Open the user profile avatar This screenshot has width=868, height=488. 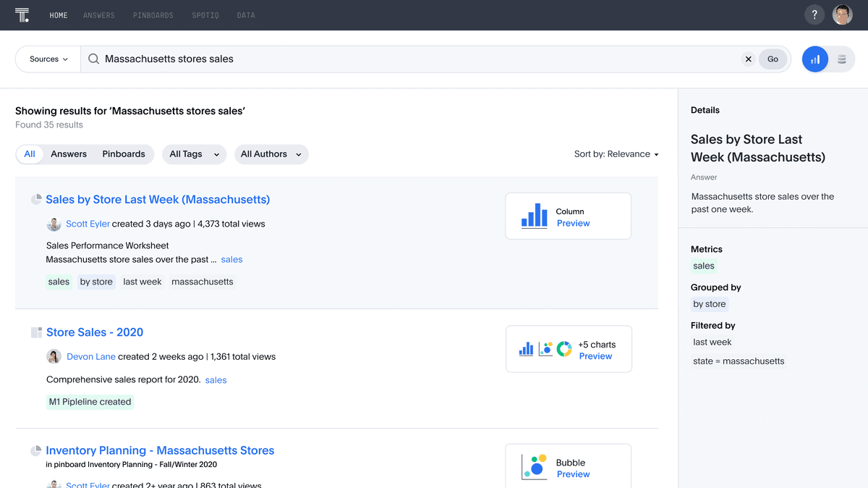[843, 14]
